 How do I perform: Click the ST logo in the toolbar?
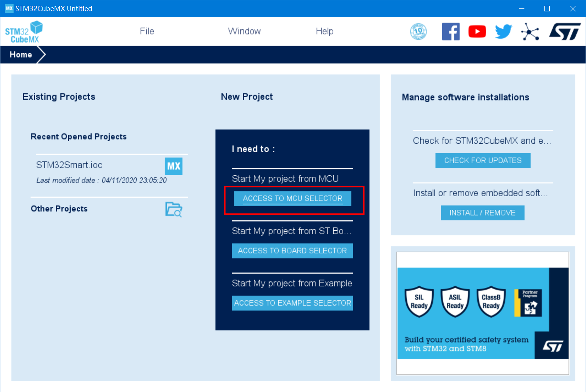click(x=565, y=32)
